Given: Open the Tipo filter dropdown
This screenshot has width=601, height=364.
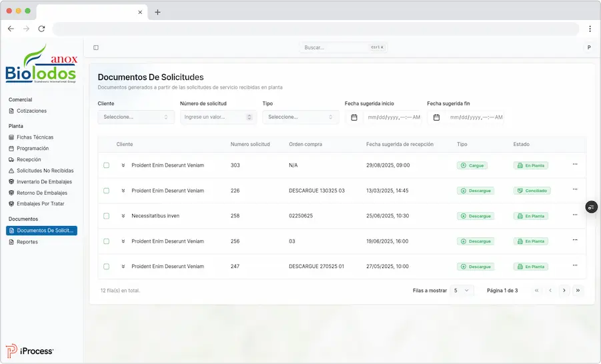Looking at the screenshot, I should 300,117.
